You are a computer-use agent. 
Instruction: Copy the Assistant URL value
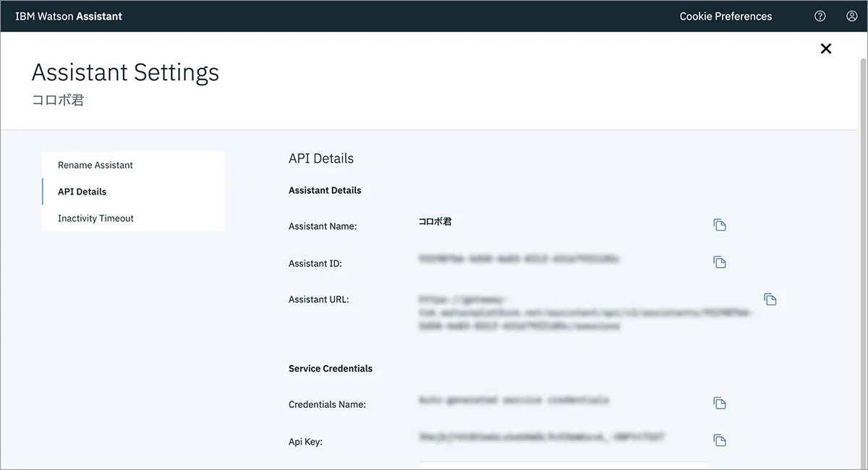[x=770, y=299]
